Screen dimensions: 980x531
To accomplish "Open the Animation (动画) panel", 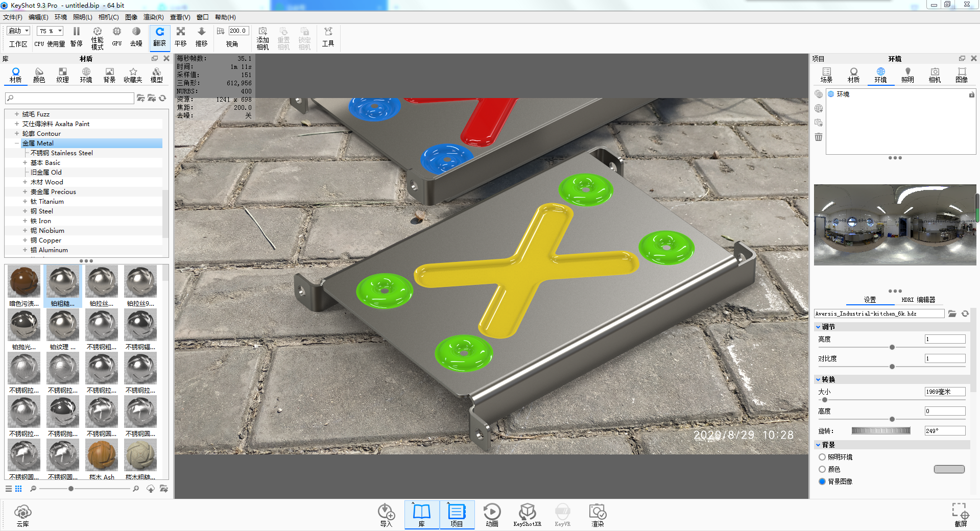I will [492, 515].
